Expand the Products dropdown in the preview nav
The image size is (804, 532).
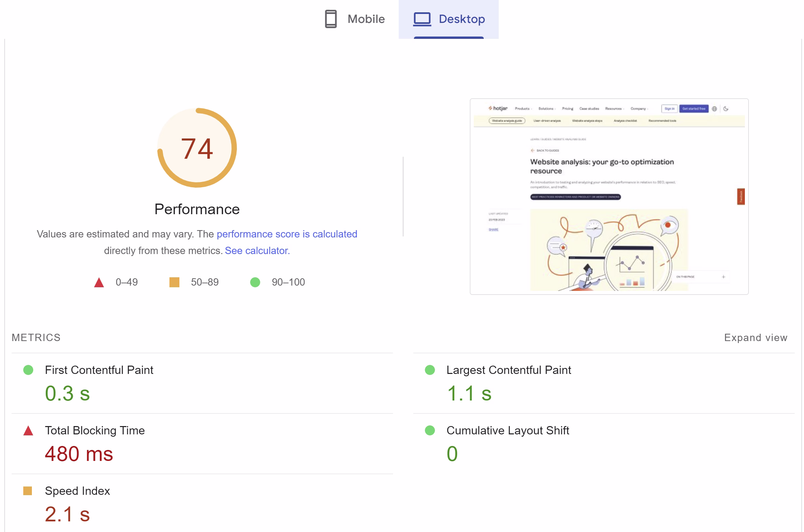point(523,109)
